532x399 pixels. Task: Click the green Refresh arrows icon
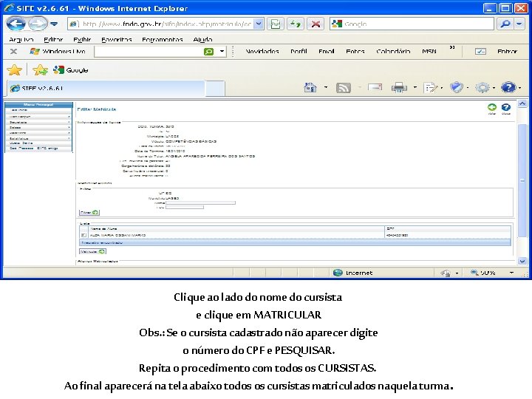[296, 24]
